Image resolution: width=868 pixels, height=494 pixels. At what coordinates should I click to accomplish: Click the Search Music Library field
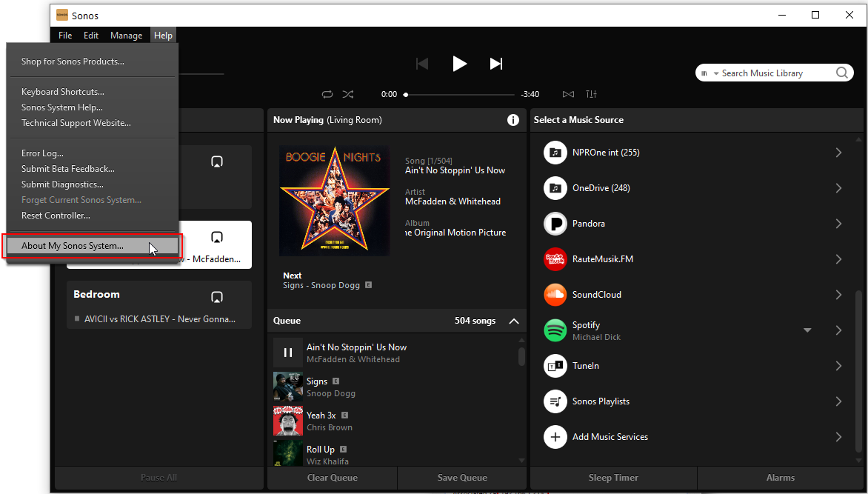pyautogui.click(x=774, y=73)
